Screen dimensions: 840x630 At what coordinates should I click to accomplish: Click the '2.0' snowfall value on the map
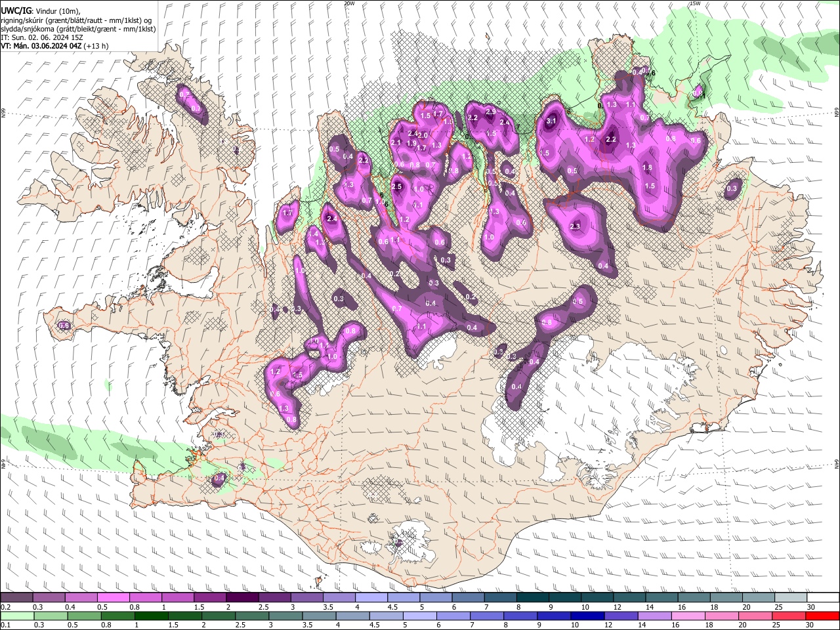coord(423,135)
